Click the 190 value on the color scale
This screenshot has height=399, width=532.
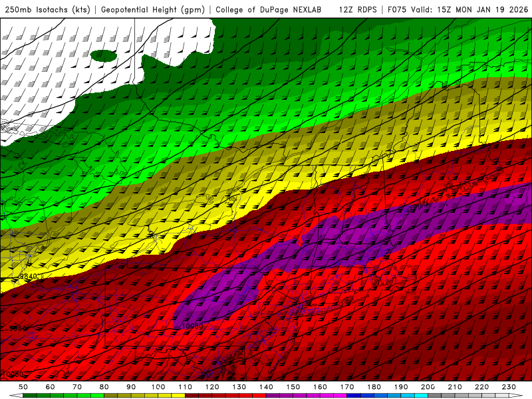[401, 387]
